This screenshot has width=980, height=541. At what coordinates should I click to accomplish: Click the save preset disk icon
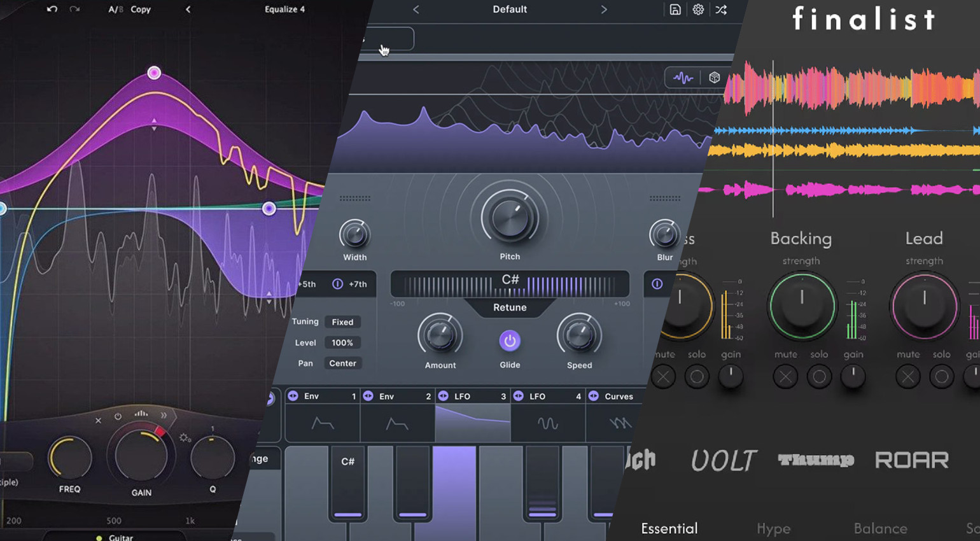click(x=675, y=10)
